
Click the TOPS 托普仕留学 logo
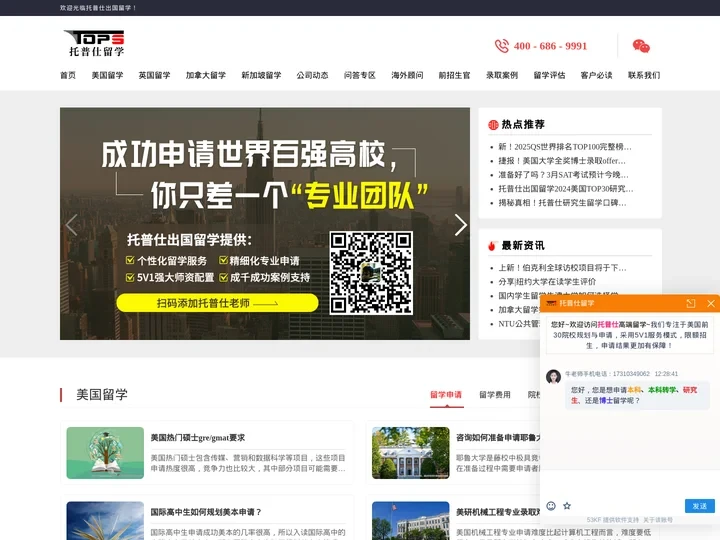95,44
